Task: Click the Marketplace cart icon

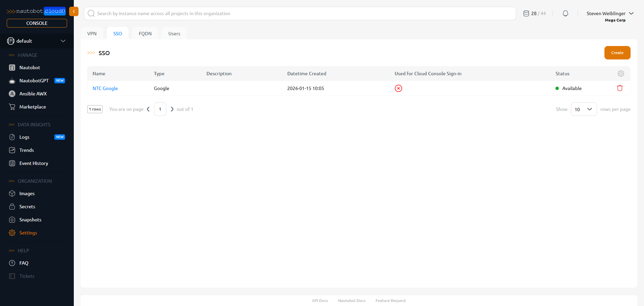Action: tap(12, 107)
